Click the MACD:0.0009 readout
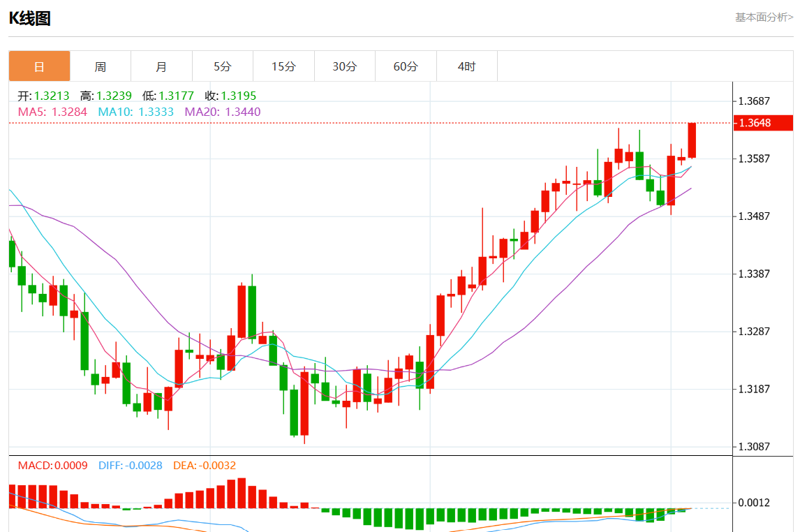The height and width of the screenshot is (532, 807). (52, 466)
